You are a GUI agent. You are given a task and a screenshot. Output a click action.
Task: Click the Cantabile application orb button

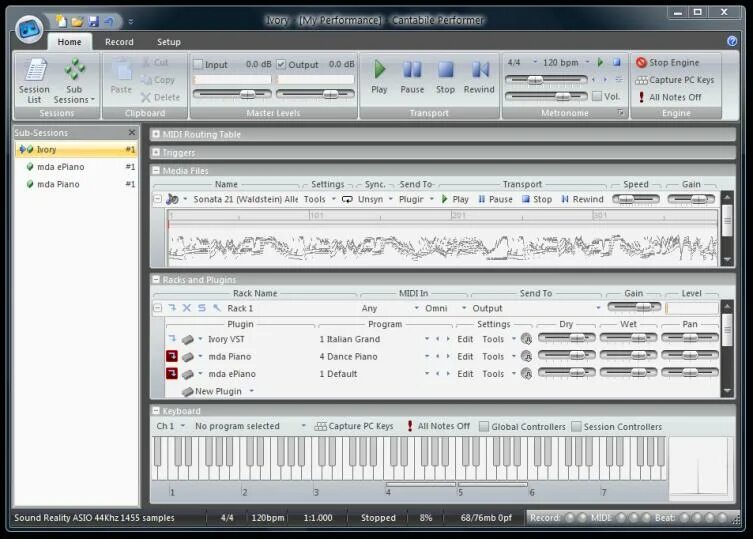pos(29,29)
